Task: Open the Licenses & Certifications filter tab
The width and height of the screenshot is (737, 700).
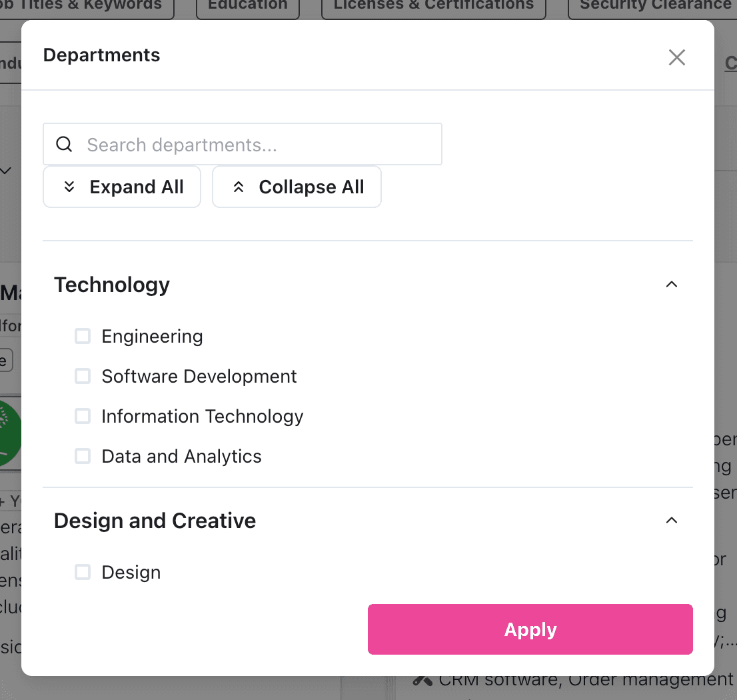Action: coord(433,7)
